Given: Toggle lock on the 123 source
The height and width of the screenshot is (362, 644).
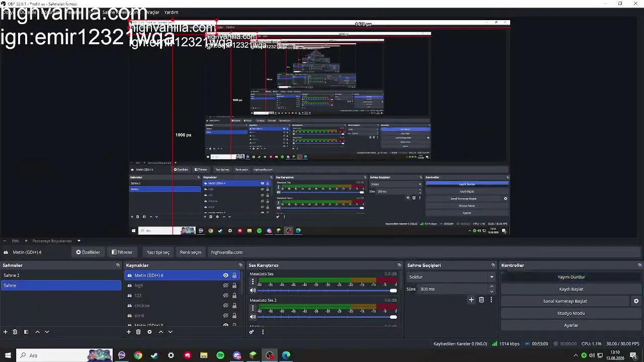Looking at the screenshot, I should point(234,296).
